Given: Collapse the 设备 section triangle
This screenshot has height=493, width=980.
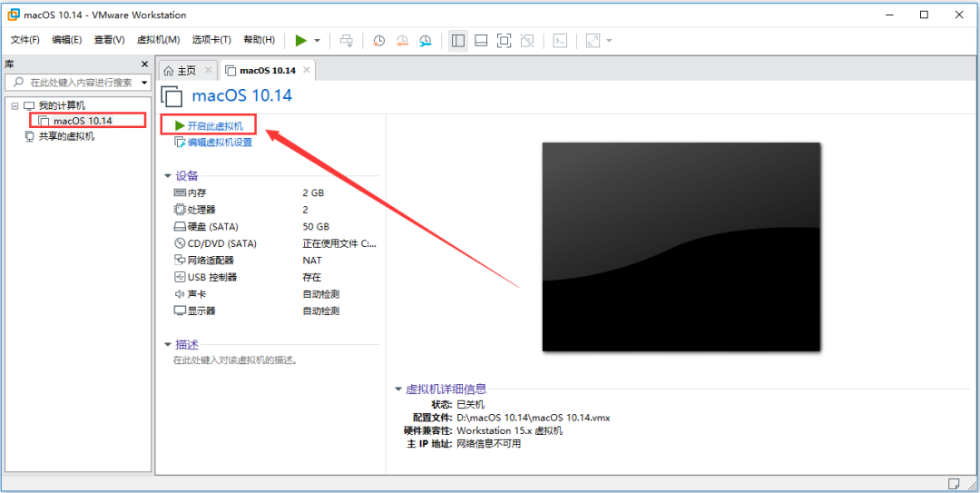Looking at the screenshot, I should pos(168,176).
